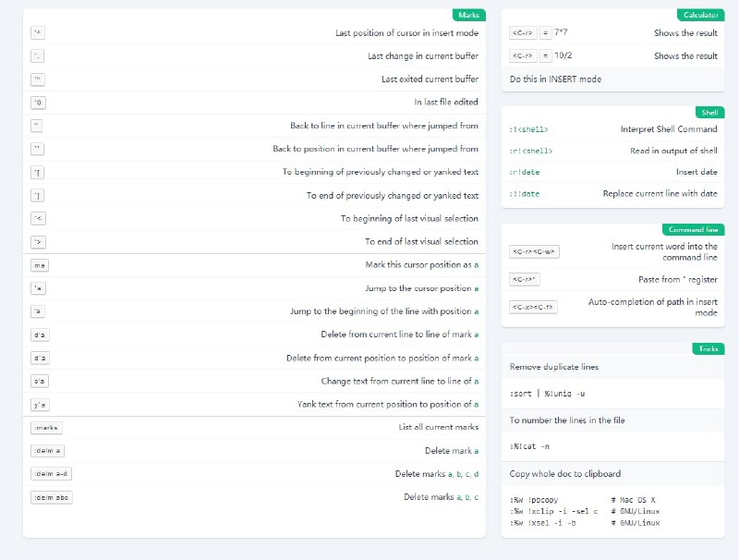Click the 'ma' key badge
Screen dimensions: 739x560
(x=39, y=265)
